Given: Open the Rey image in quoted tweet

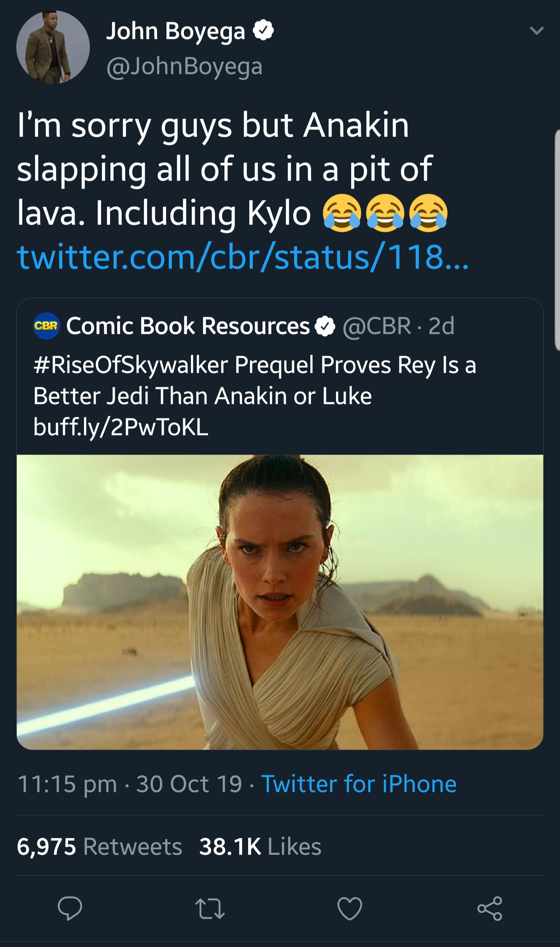Looking at the screenshot, I should [x=280, y=602].
